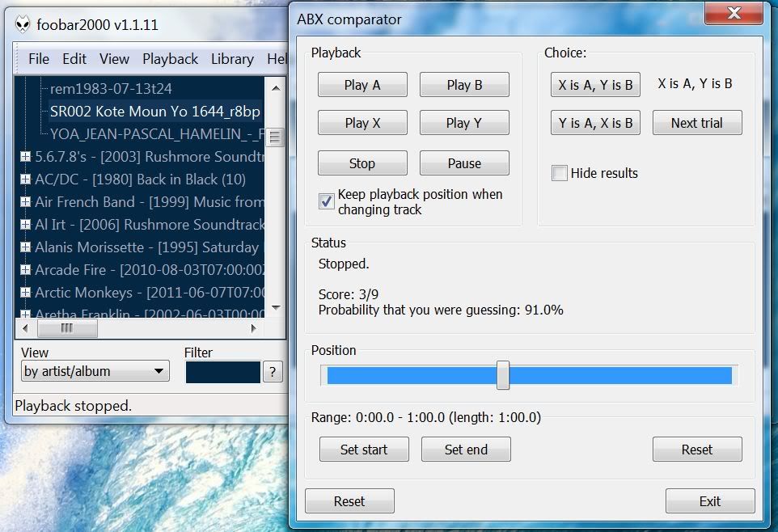Click the 'X is A, Y is B' result label
This screenshot has height=532, width=778.
click(x=695, y=83)
